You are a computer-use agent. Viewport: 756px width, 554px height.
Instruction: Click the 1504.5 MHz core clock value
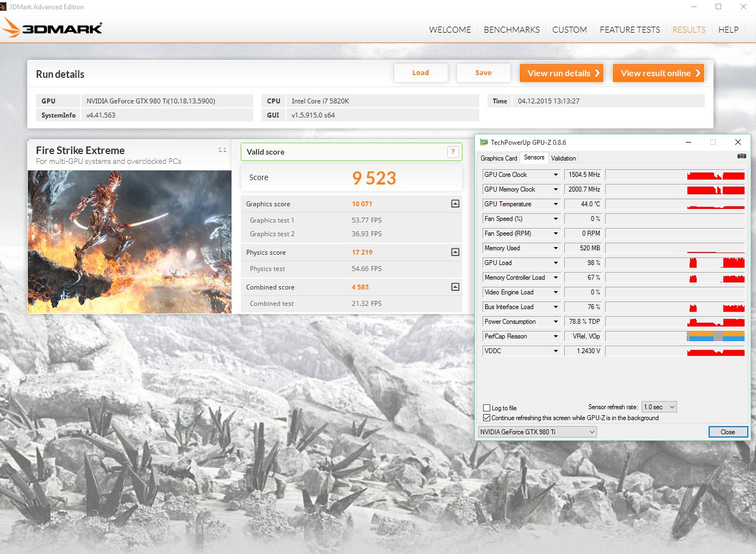(584, 175)
